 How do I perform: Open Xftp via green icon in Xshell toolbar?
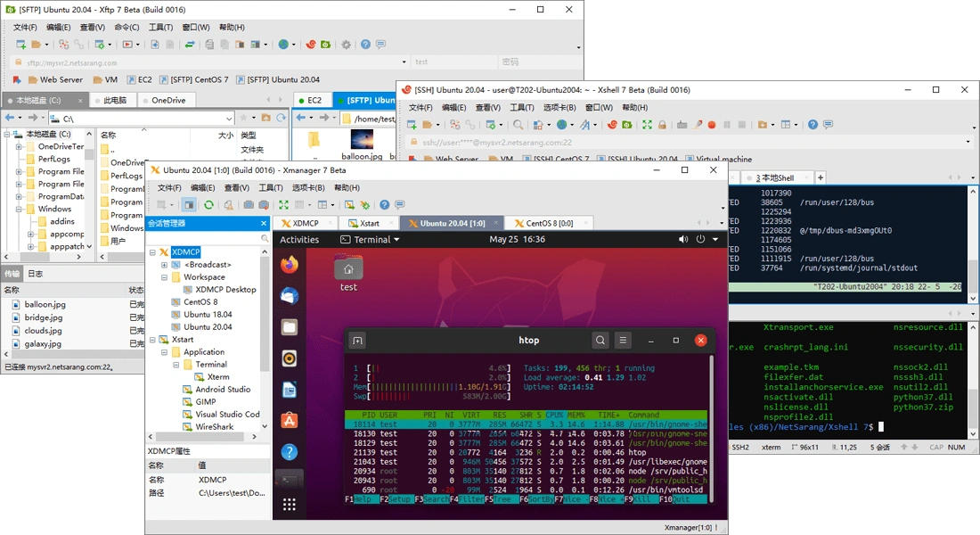click(x=627, y=125)
